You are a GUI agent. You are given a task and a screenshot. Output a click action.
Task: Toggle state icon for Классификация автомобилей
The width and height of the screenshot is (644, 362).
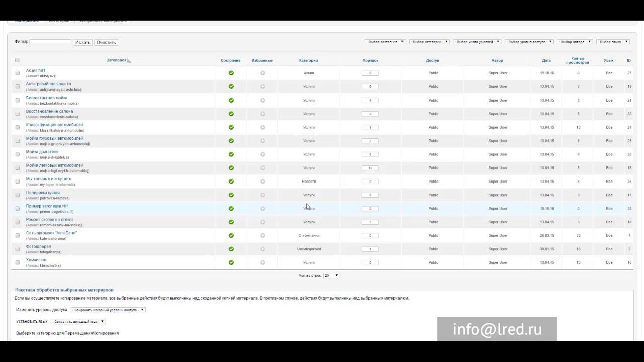coord(231,127)
